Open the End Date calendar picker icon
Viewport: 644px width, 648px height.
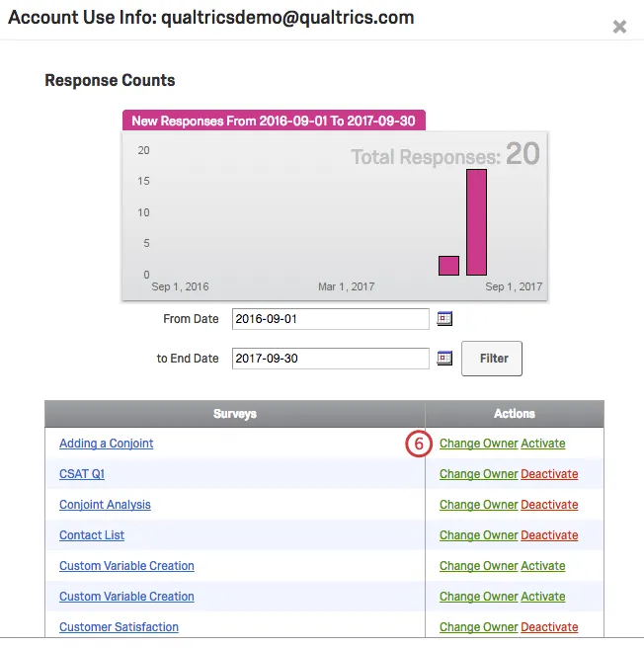(x=444, y=358)
